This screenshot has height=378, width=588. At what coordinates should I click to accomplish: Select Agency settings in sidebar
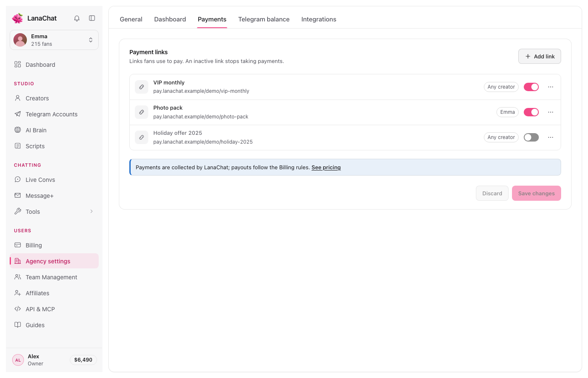point(54,261)
